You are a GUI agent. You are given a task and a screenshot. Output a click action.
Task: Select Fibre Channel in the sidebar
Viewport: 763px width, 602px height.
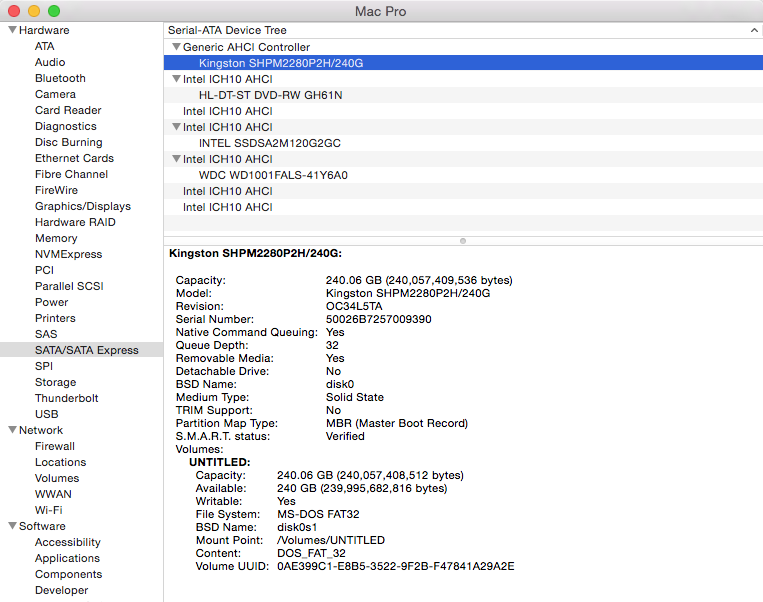pos(71,174)
